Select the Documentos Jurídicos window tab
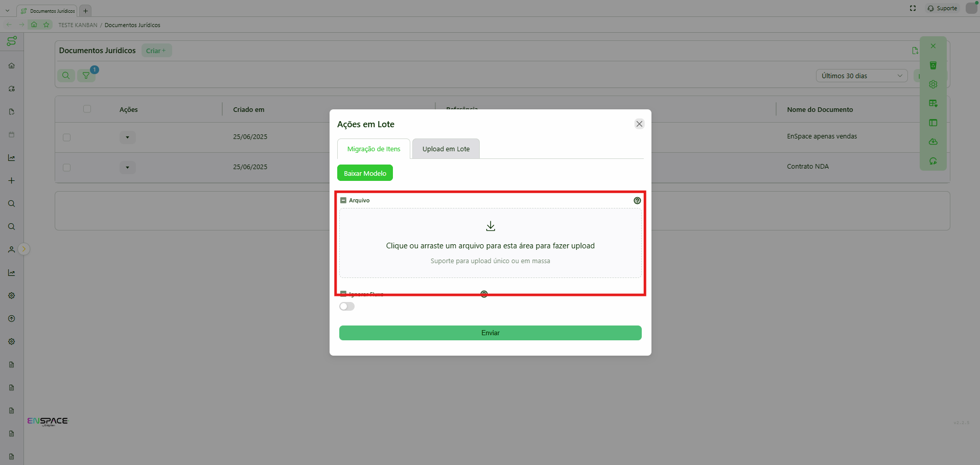Viewport: 980px width, 465px height. tap(47, 11)
